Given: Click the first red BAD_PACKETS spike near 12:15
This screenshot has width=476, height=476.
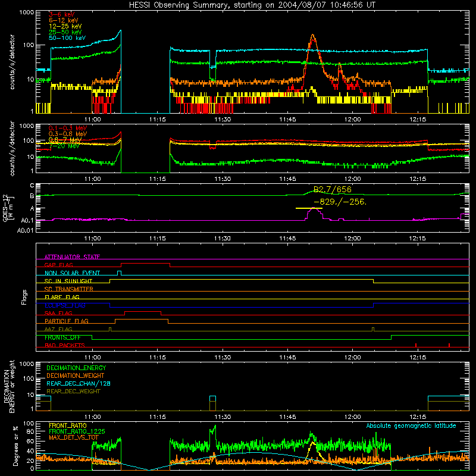Looking at the screenshot, I should [415, 345].
